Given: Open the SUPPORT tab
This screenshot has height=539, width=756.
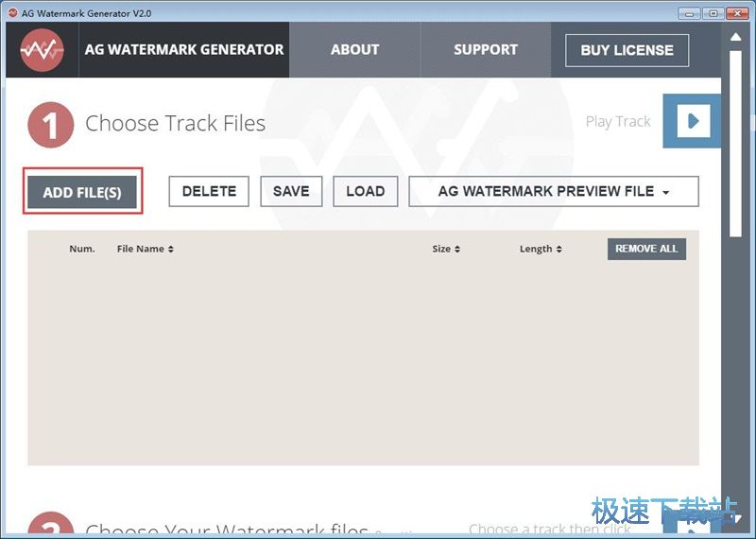Looking at the screenshot, I should click(x=486, y=50).
